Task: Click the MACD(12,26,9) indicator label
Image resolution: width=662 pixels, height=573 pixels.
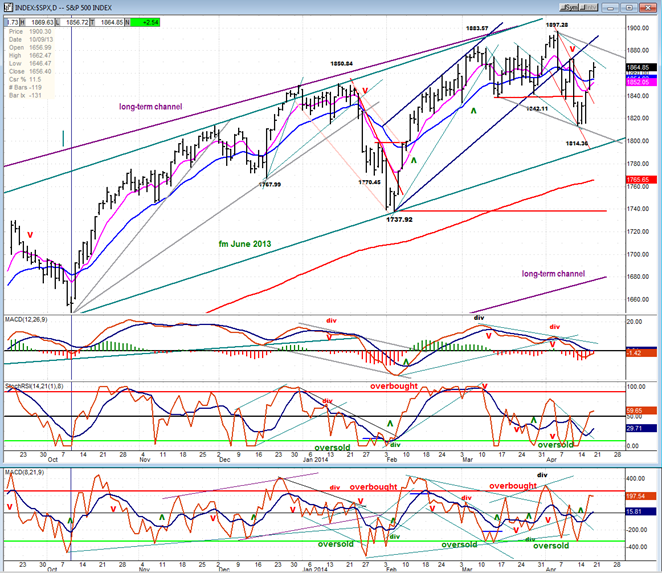Action: click(26, 320)
